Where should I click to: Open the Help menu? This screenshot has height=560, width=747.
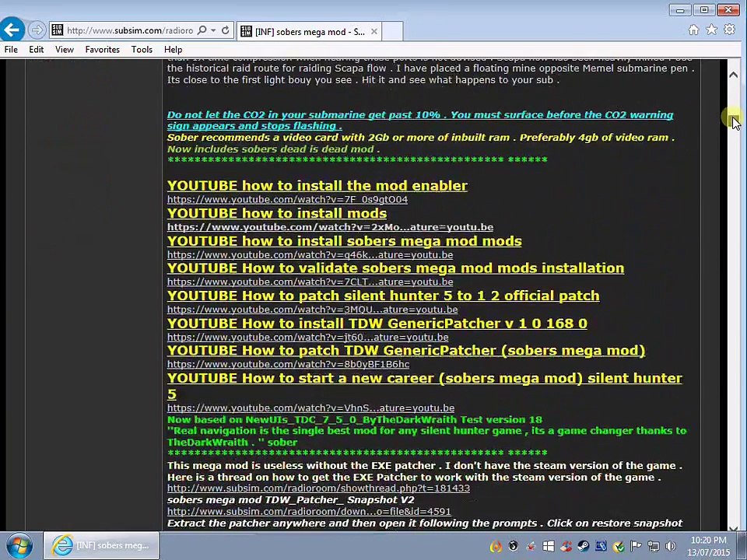tap(173, 50)
